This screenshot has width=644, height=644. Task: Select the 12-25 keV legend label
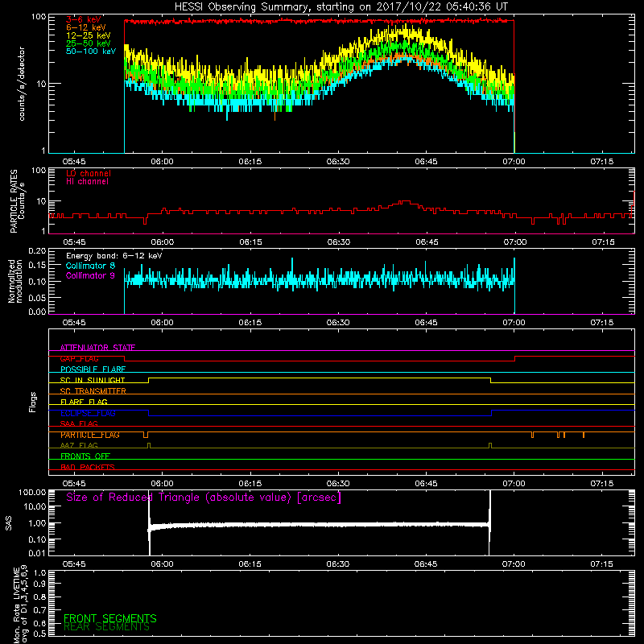pyautogui.click(x=88, y=35)
